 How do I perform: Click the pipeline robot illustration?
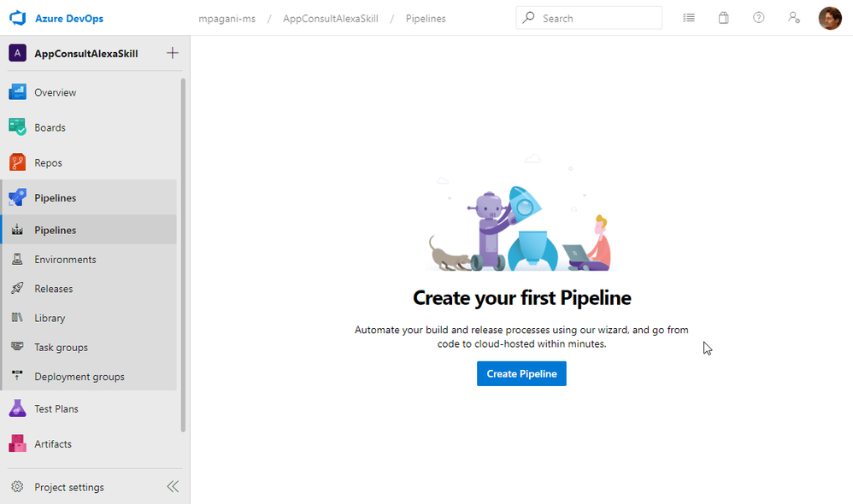click(521, 213)
